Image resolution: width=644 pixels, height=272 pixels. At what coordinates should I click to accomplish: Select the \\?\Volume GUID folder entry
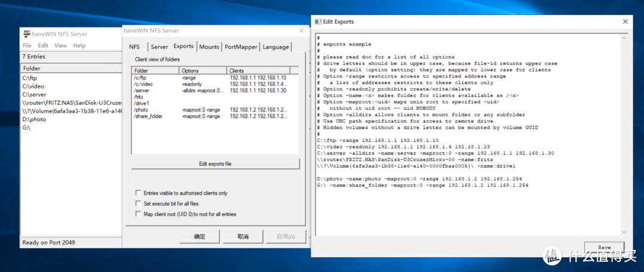pos(72,111)
